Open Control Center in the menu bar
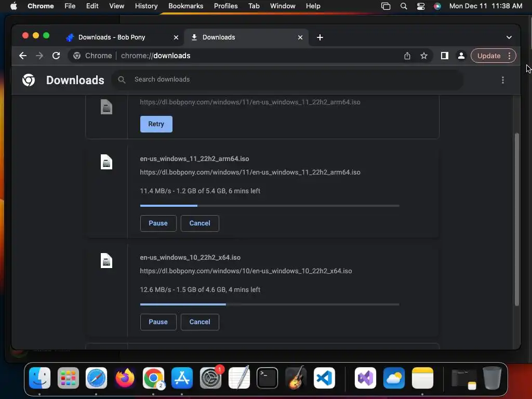The width and height of the screenshot is (532, 399). tap(421, 6)
